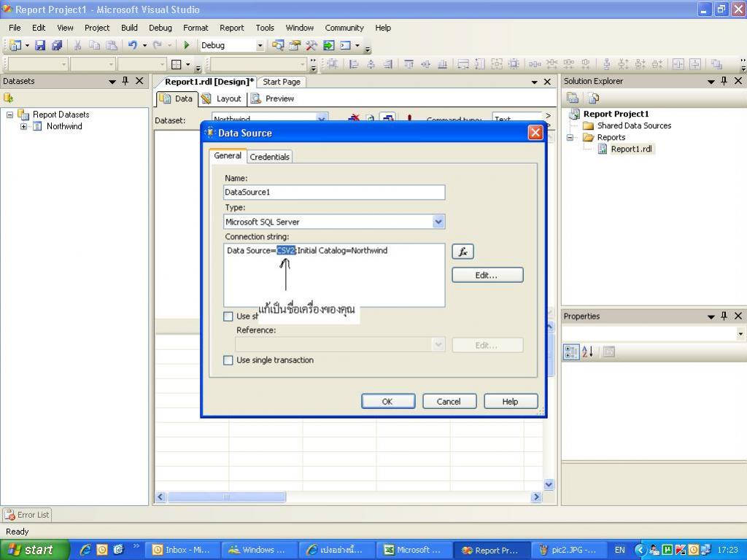747x560 pixels.
Task: Click the expression fx button
Action: [x=462, y=252]
